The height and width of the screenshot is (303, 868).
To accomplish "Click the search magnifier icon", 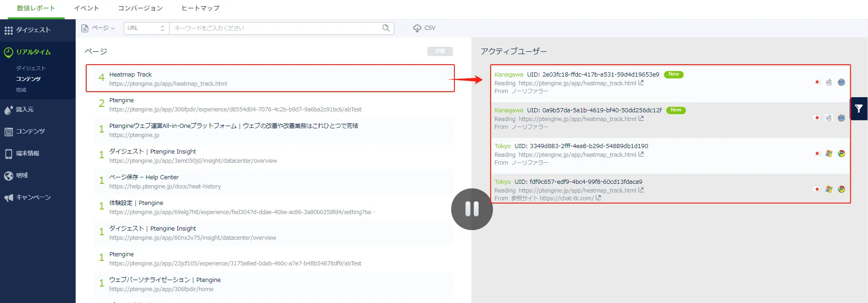I will click(386, 28).
